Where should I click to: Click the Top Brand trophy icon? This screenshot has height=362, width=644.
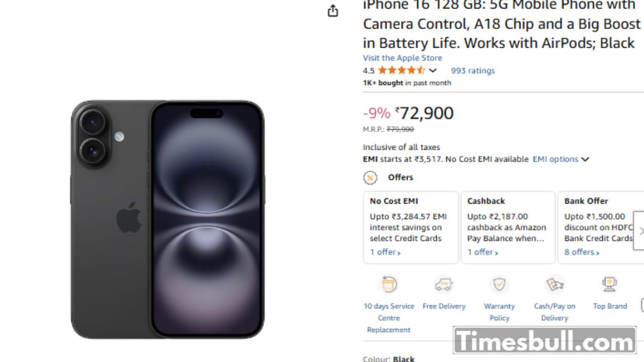tap(610, 285)
